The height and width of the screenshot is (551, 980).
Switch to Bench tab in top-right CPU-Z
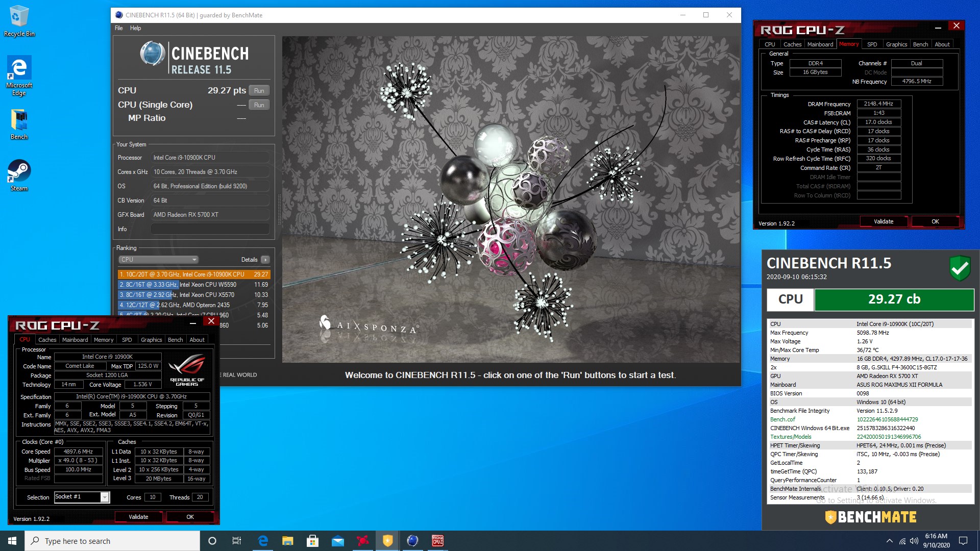920,44
